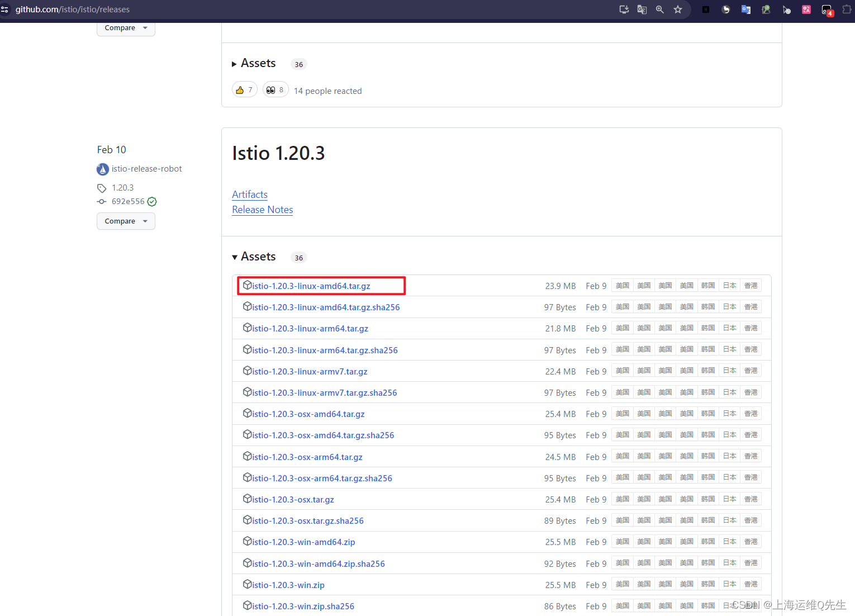Download istio-1.20.3-osx-arm64.tar.gz.sha256
Image resolution: width=855 pixels, height=616 pixels.
coord(322,478)
